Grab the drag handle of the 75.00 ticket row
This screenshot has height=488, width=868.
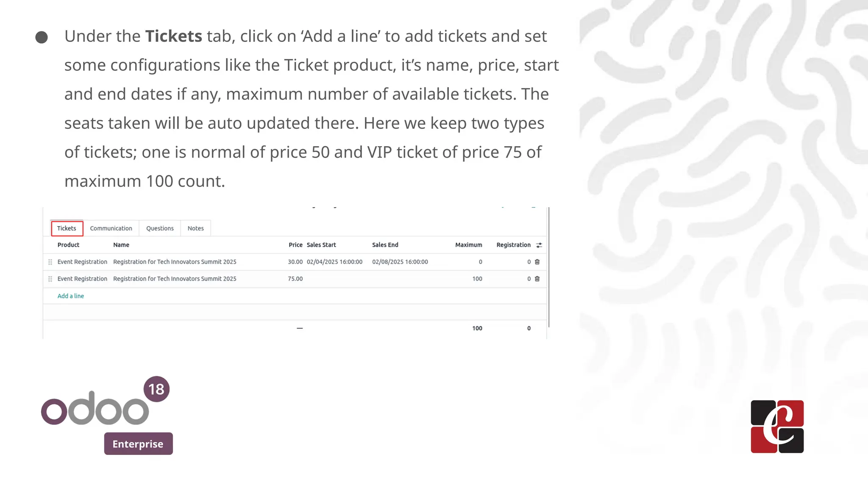click(50, 279)
